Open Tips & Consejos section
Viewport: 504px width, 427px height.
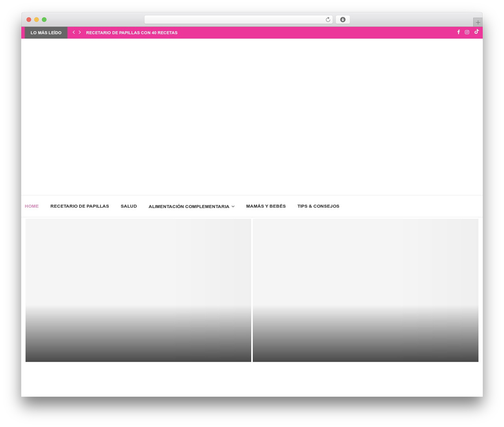(318, 206)
